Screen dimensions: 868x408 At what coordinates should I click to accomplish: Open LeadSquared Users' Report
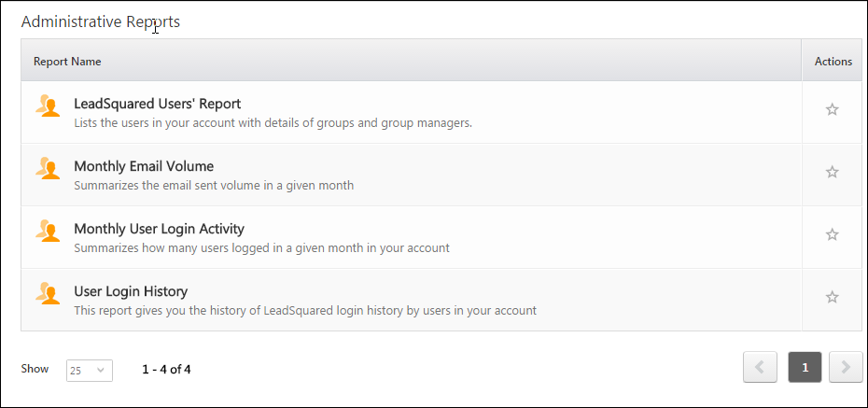tap(157, 104)
